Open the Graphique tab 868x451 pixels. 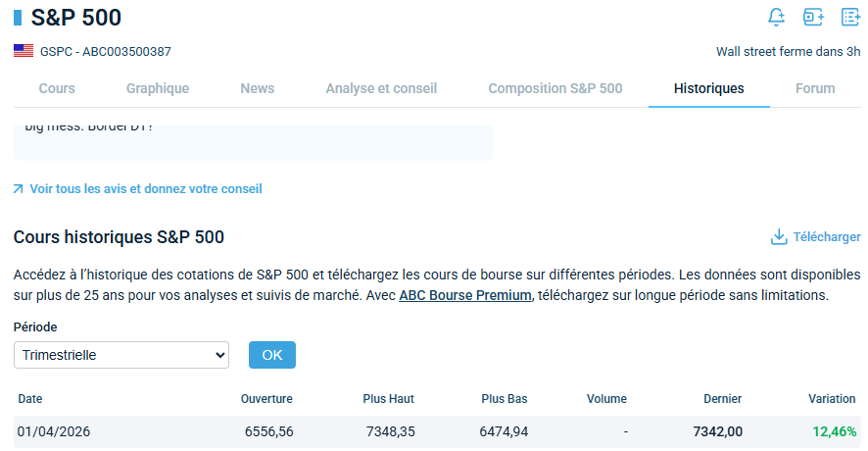158,88
